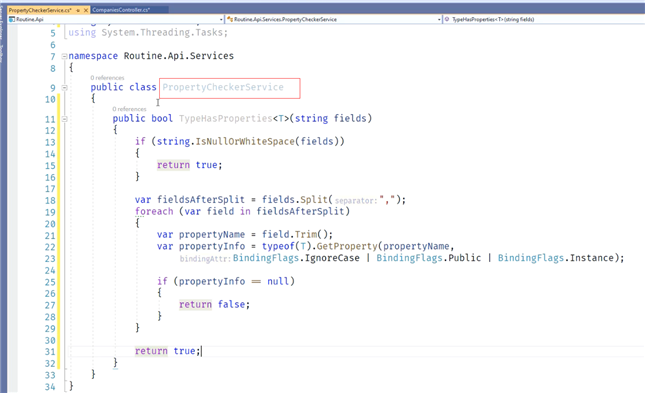Switch to the CompaniesController.cs tab
The width and height of the screenshot is (645, 393).
click(x=121, y=10)
